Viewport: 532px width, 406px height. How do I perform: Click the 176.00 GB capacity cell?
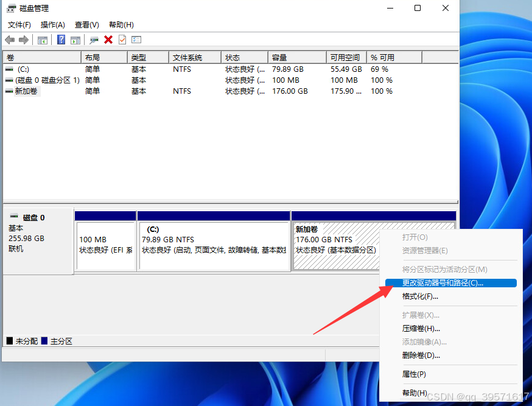click(290, 91)
